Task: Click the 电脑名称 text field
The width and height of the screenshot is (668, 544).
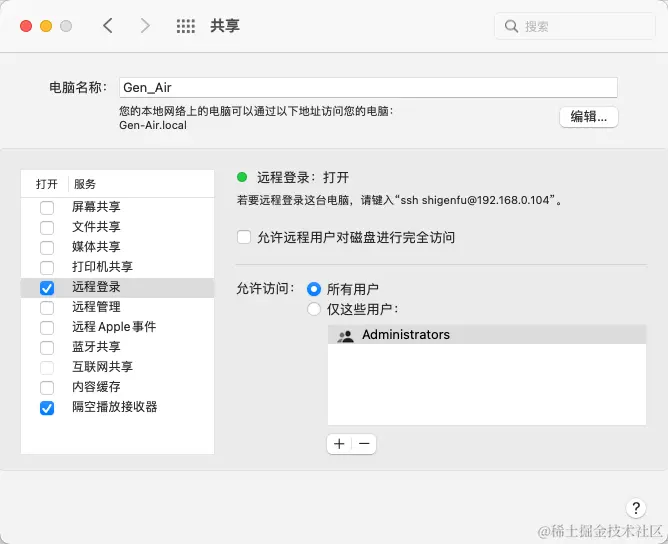Action: 369,88
